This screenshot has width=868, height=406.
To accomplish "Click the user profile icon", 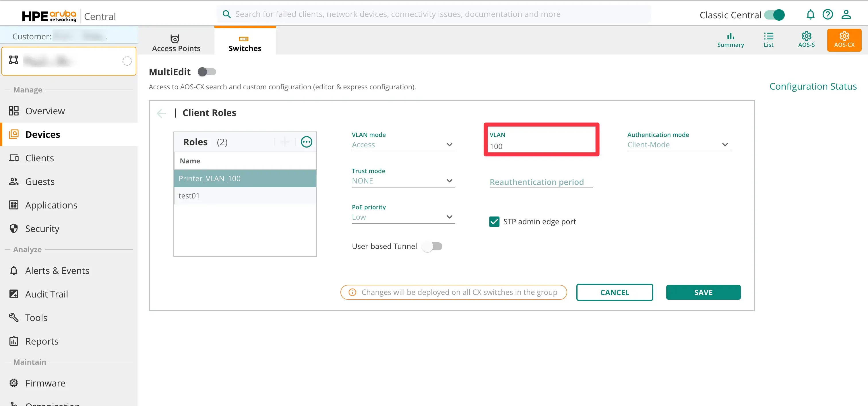I will coord(846,14).
